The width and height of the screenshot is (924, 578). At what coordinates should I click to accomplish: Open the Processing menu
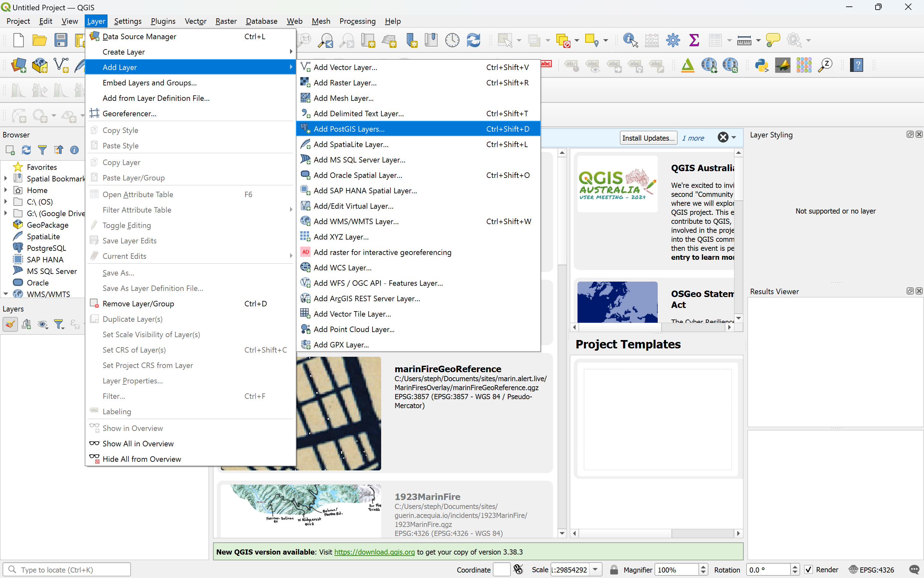[357, 21]
